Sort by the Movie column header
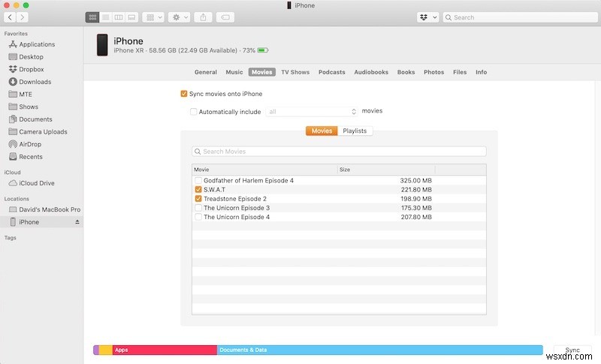 click(264, 170)
